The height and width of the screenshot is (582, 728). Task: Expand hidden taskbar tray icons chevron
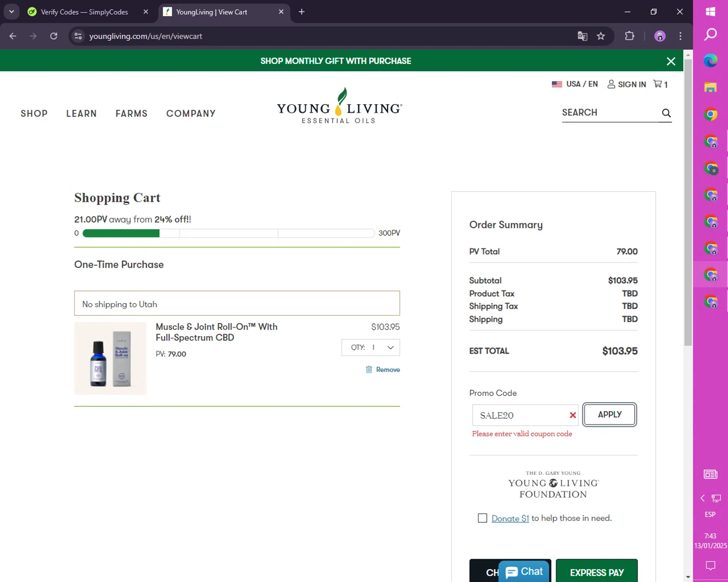point(702,498)
